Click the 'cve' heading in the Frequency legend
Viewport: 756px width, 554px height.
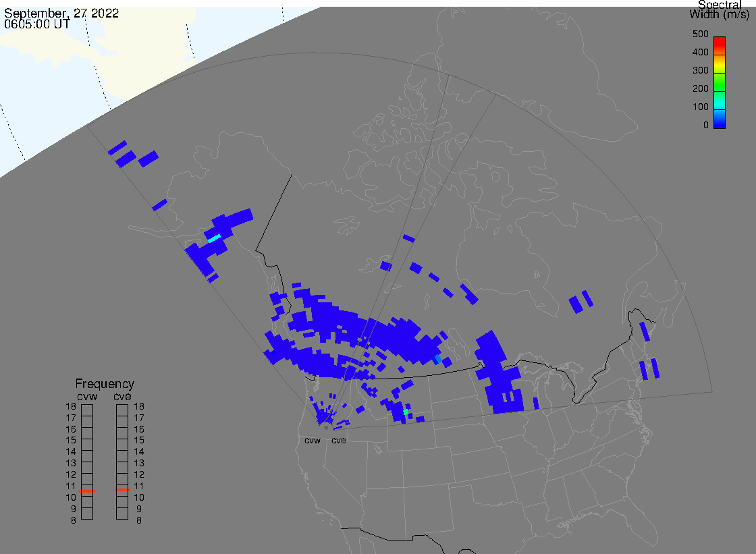coord(122,396)
